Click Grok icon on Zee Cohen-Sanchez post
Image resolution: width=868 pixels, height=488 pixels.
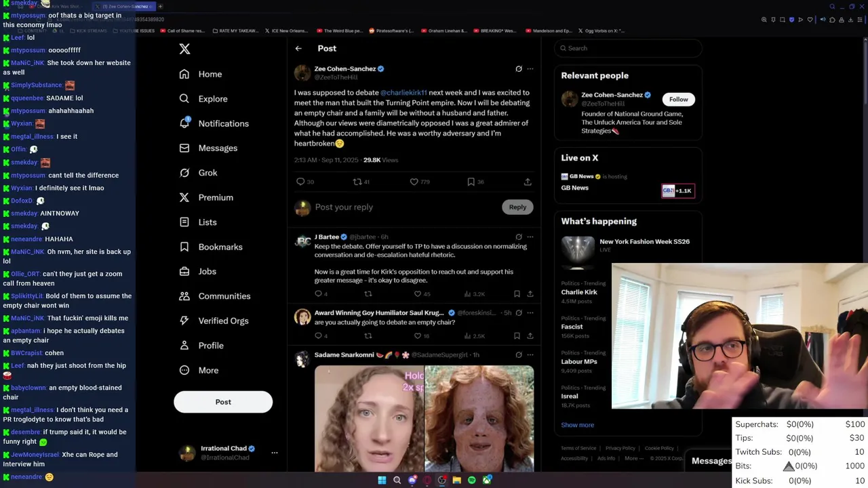[x=519, y=68]
